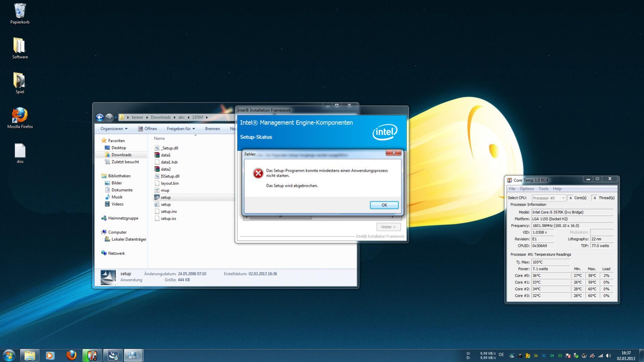Select the setup.inx file
Image resolution: width=644 pixels, height=362 pixels.
169,211
